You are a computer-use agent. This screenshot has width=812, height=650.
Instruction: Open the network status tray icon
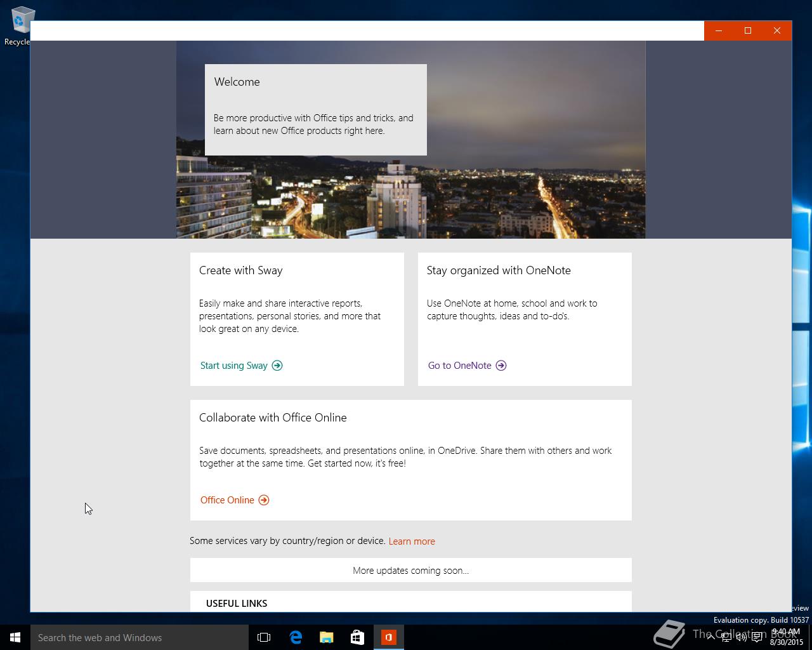coord(726,637)
